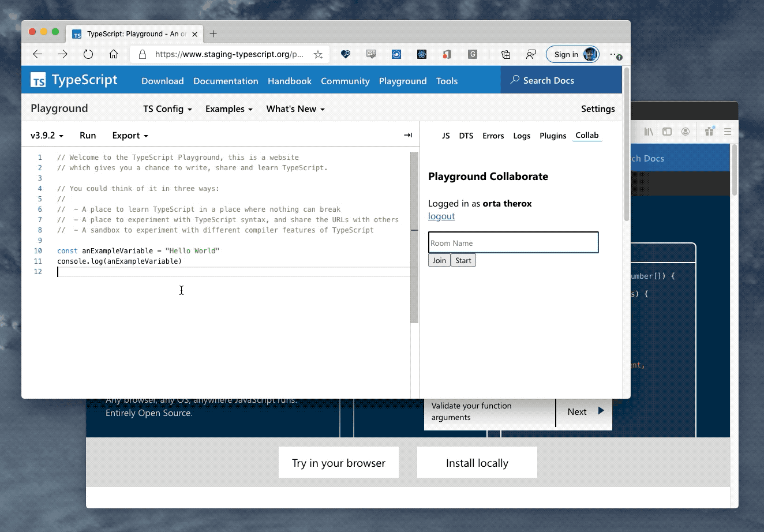Open the Community nav item

tap(345, 81)
